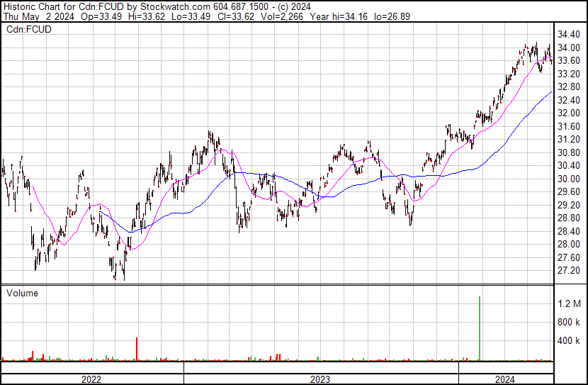Select the 2023 year label on timeline
Viewport: 588px width, 385px height.
point(320,379)
